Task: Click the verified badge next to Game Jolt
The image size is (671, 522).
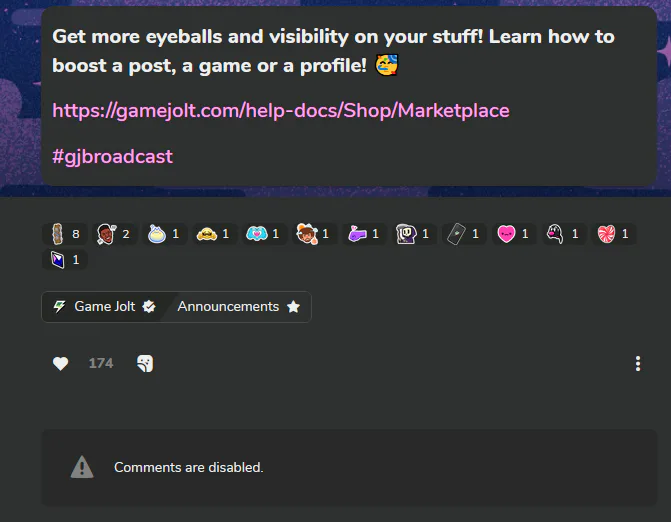Action: [149, 306]
